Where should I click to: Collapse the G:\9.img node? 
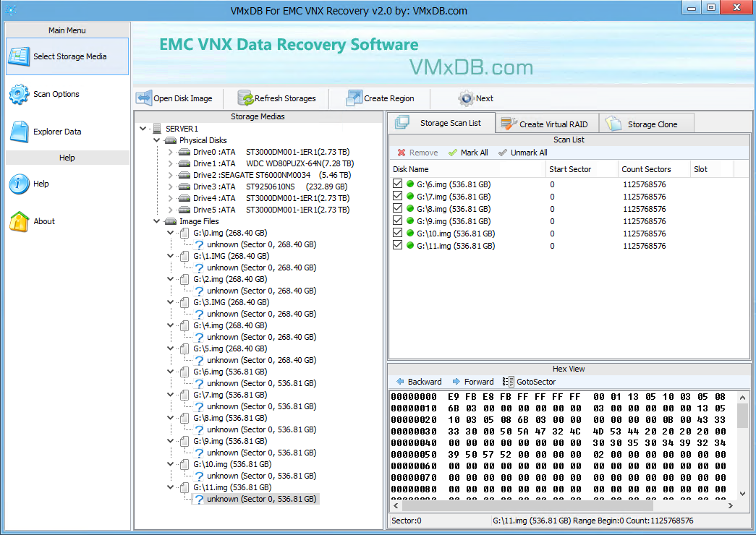[x=170, y=441]
